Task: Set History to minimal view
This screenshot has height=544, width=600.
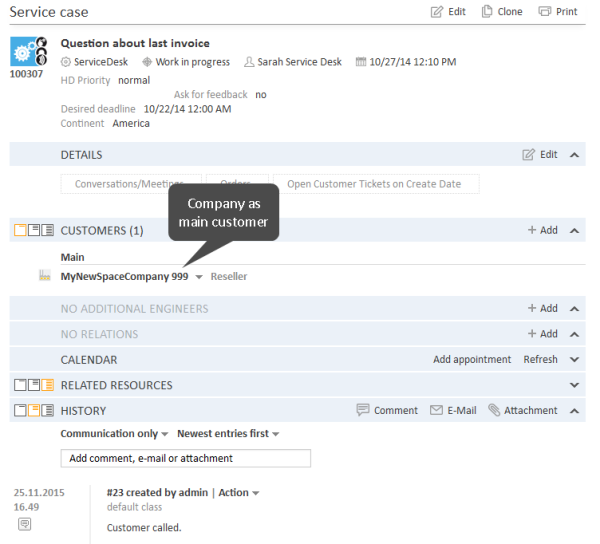Action: pyautogui.click(x=20, y=410)
